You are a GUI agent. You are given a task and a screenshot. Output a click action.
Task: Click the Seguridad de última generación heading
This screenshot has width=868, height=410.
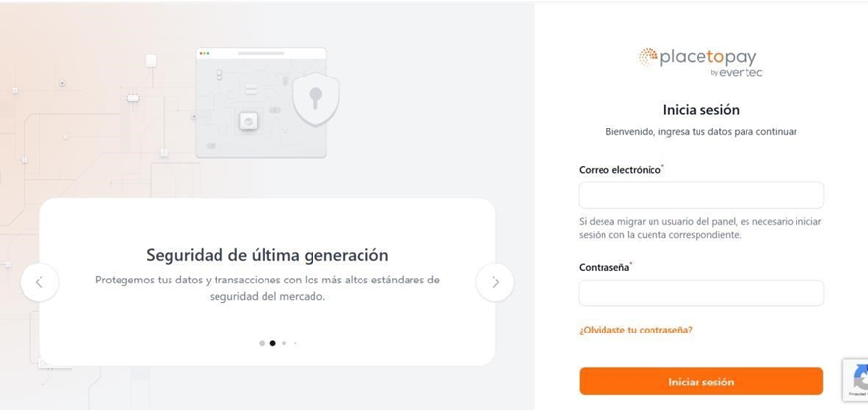266,255
